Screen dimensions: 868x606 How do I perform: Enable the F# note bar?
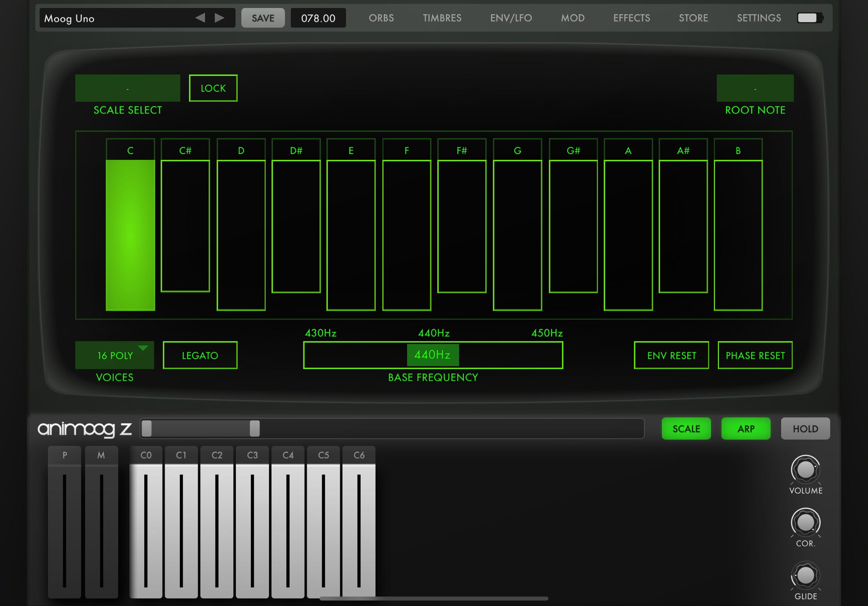coord(462,226)
